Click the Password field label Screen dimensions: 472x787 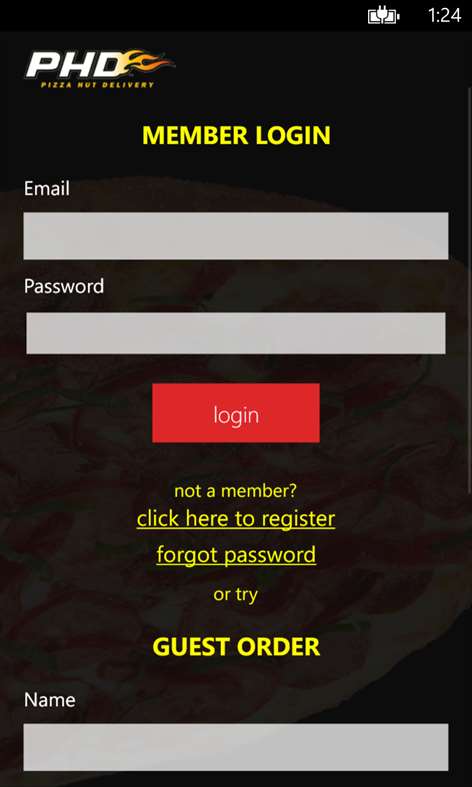pos(64,286)
